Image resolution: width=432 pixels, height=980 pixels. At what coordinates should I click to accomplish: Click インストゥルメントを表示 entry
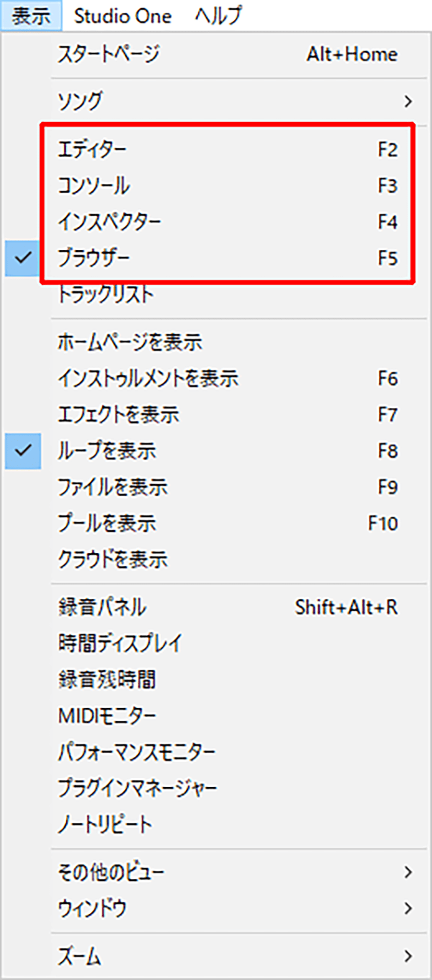216,378
